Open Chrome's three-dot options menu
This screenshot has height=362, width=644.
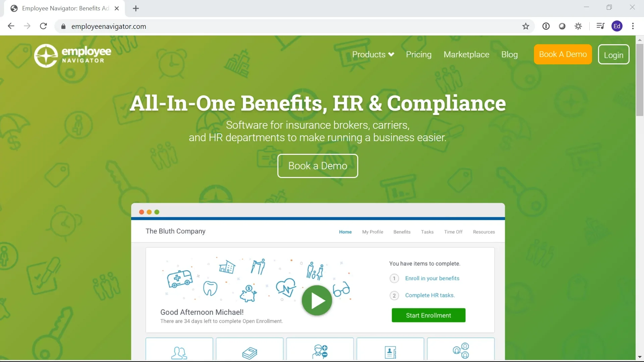click(633, 26)
